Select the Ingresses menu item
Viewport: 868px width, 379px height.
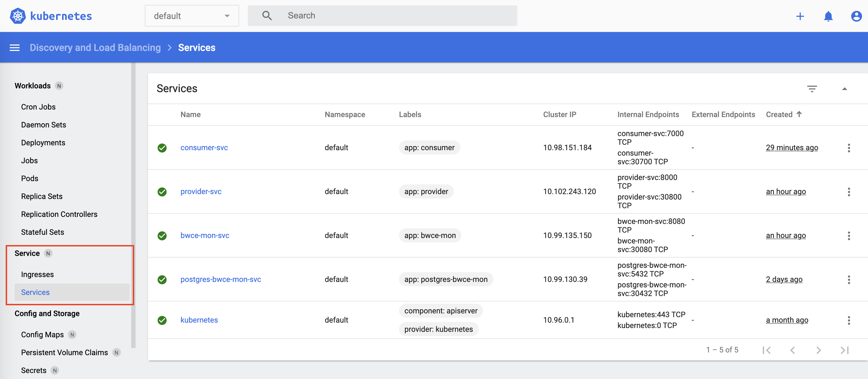point(37,274)
